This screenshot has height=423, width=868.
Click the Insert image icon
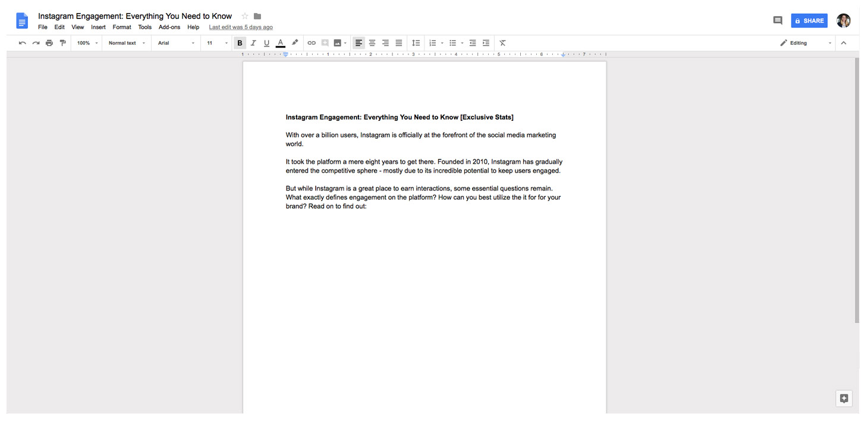pos(337,43)
